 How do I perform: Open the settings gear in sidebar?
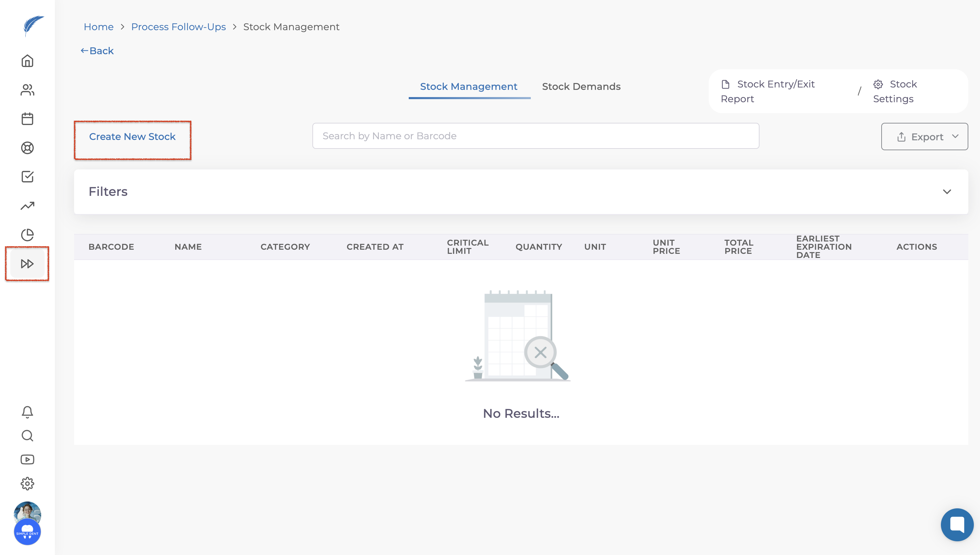pos(27,484)
